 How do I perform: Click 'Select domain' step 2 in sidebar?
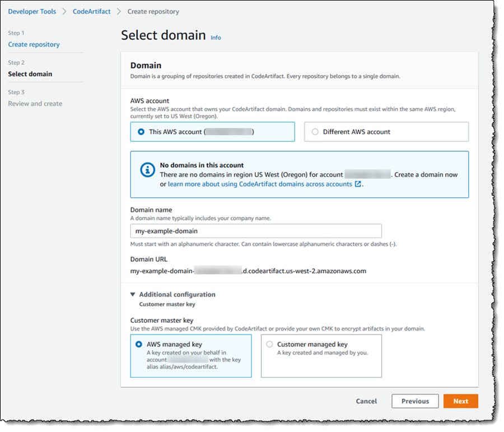point(30,74)
